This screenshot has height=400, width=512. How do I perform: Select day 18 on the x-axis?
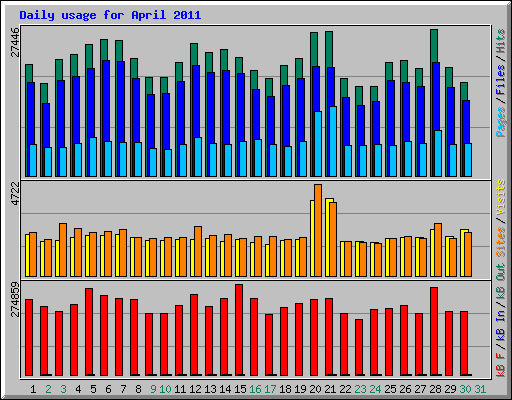point(285,389)
